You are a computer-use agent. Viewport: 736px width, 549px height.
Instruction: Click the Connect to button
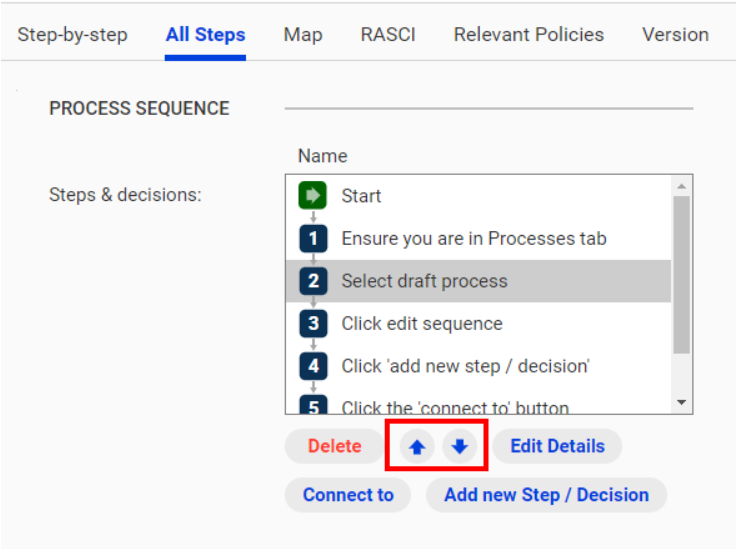point(348,495)
